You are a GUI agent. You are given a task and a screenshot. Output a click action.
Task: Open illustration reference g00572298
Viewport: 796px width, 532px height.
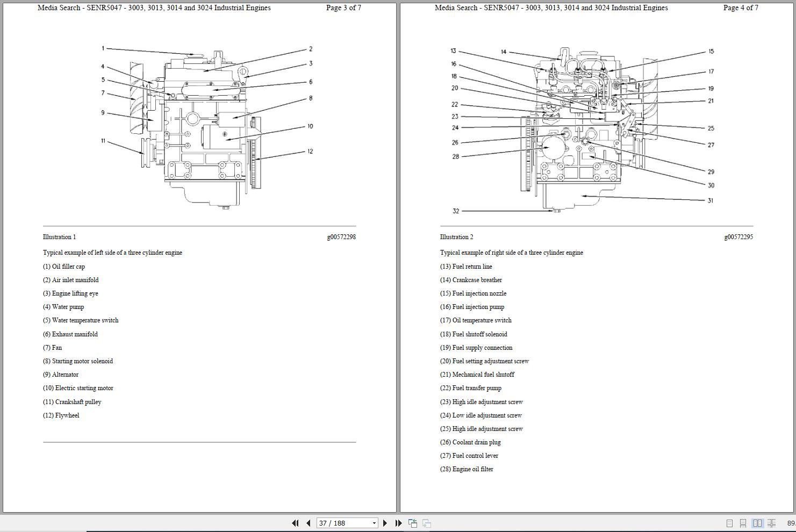click(x=342, y=236)
